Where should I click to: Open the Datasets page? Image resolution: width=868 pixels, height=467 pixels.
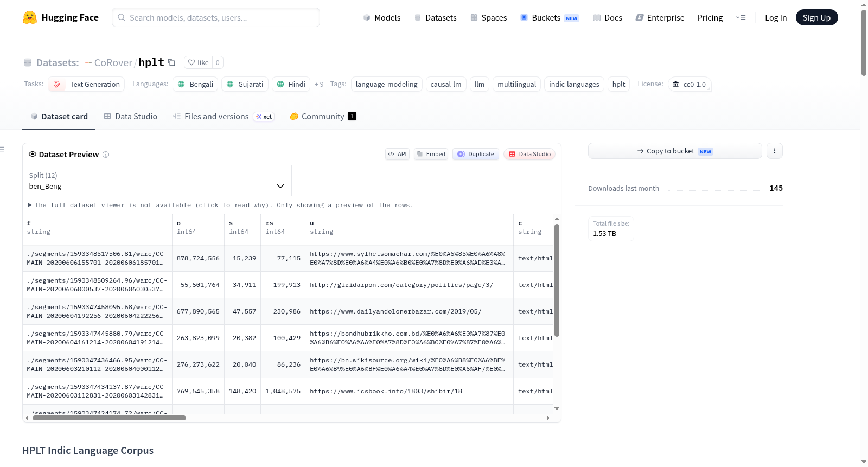(435, 17)
